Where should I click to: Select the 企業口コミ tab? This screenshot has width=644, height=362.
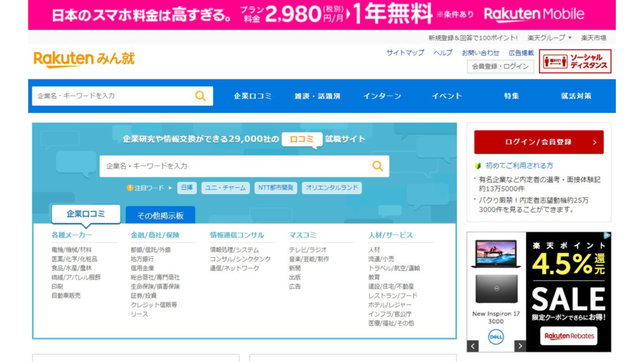click(86, 214)
